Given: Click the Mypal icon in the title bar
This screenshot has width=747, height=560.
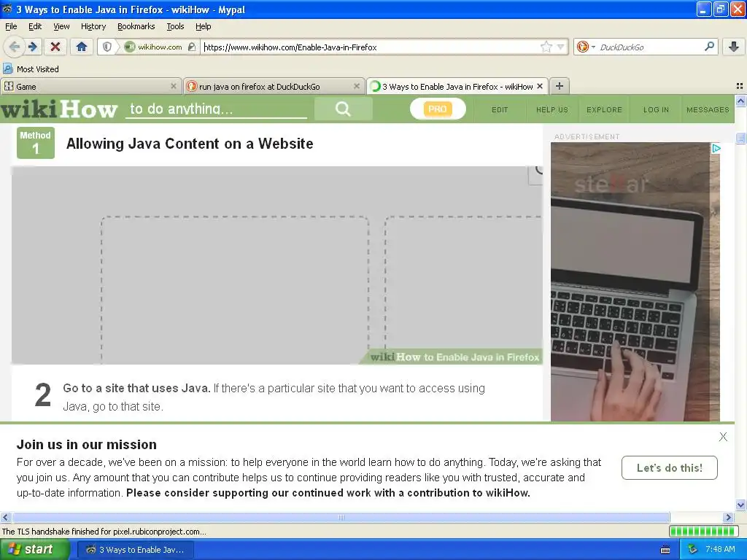Looking at the screenshot, I should click(x=7, y=9).
